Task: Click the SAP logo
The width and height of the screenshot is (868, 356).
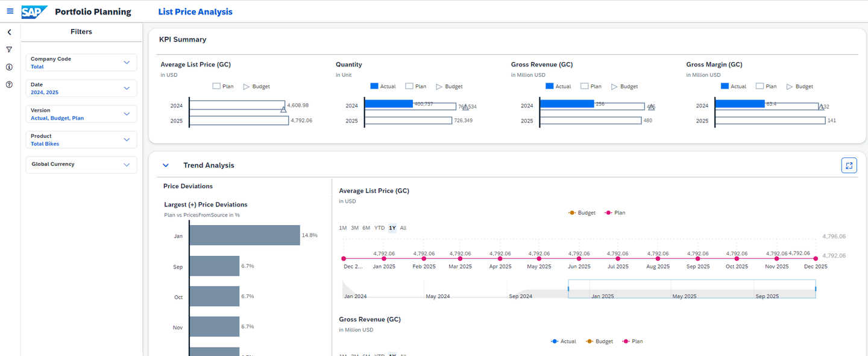Action: click(x=34, y=12)
